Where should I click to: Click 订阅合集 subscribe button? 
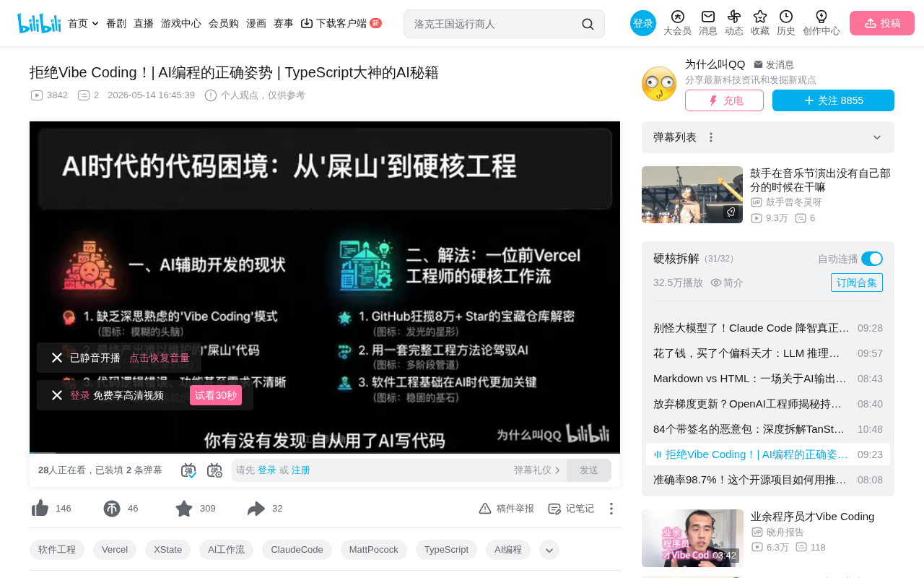pyautogui.click(x=857, y=282)
